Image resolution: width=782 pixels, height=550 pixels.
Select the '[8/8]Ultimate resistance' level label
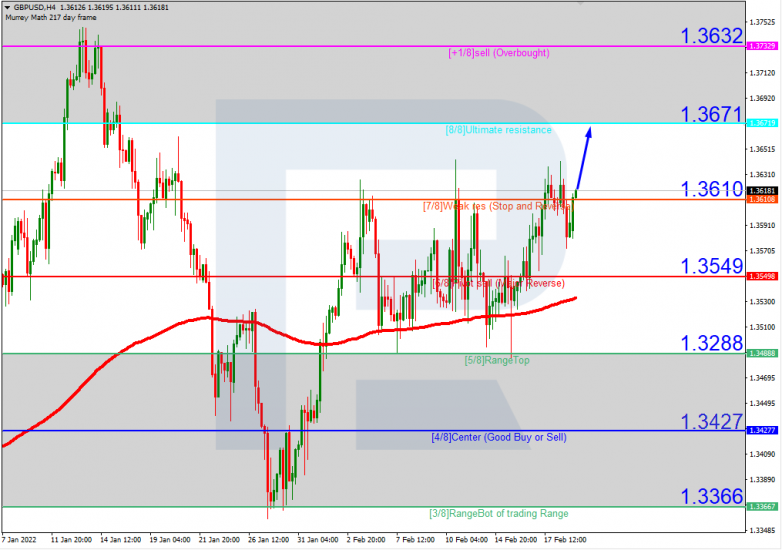click(x=498, y=130)
